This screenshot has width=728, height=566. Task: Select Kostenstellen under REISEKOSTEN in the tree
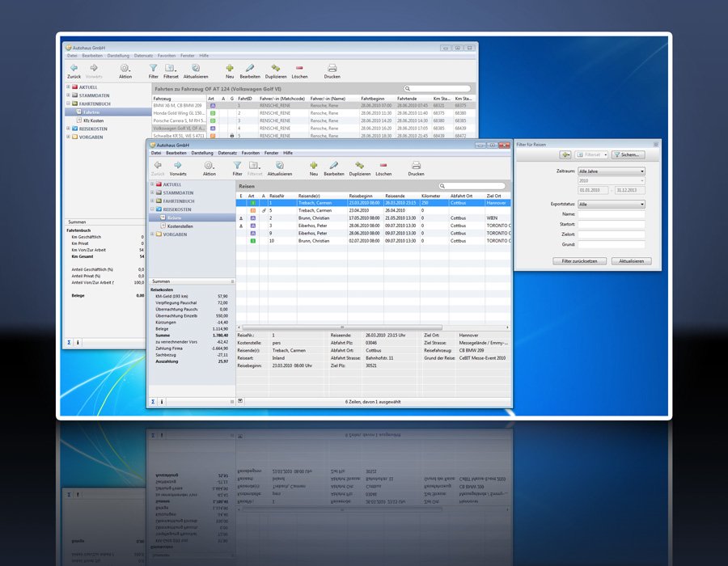click(181, 226)
